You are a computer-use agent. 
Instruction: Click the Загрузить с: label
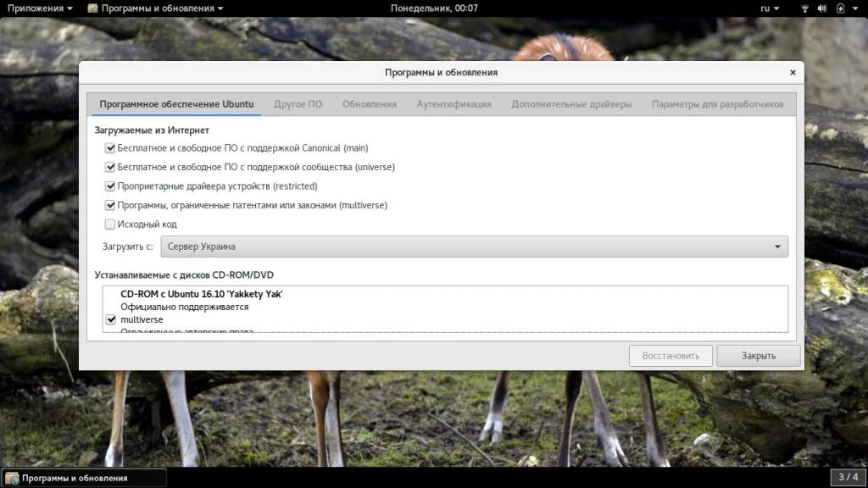pos(127,247)
